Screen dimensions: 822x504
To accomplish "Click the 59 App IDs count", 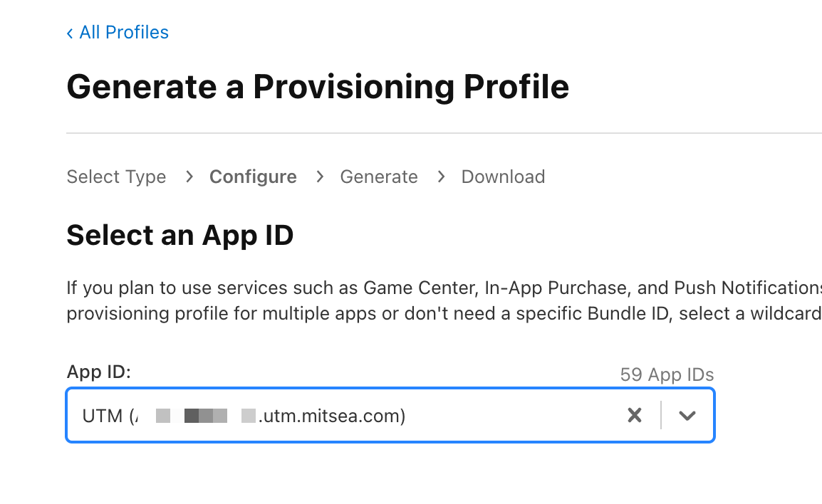I will click(x=667, y=374).
